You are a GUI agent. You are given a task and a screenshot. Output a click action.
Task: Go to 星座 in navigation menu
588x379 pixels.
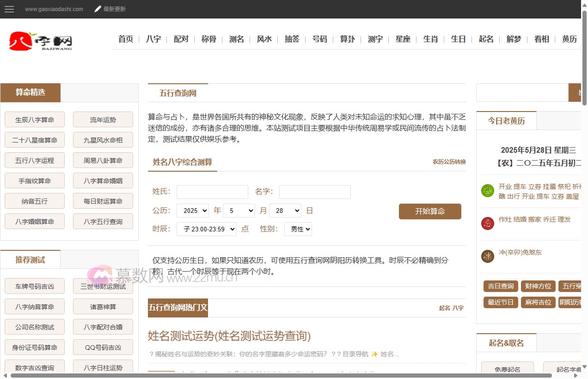coord(403,39)
